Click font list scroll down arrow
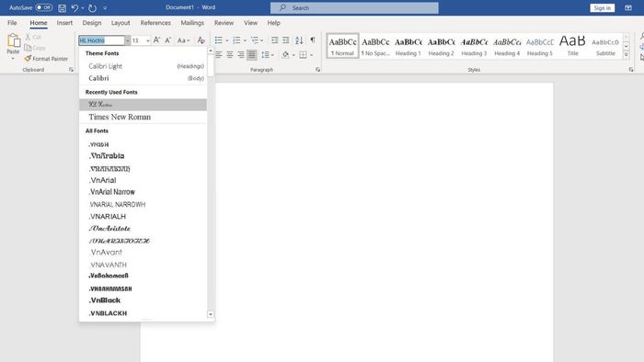 point(211,314)
